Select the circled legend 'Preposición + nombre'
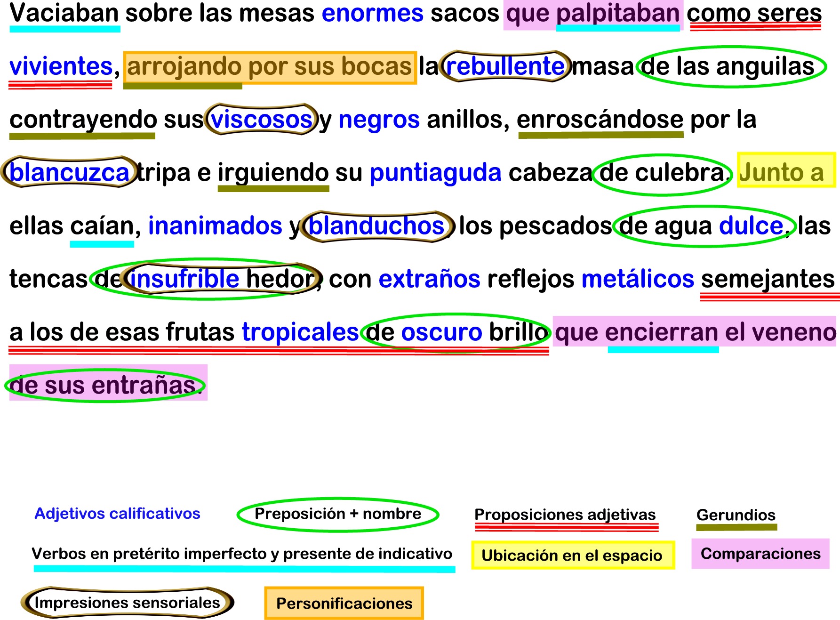The height and width of the screenshot is (620, 840). [x=338, y=514]
